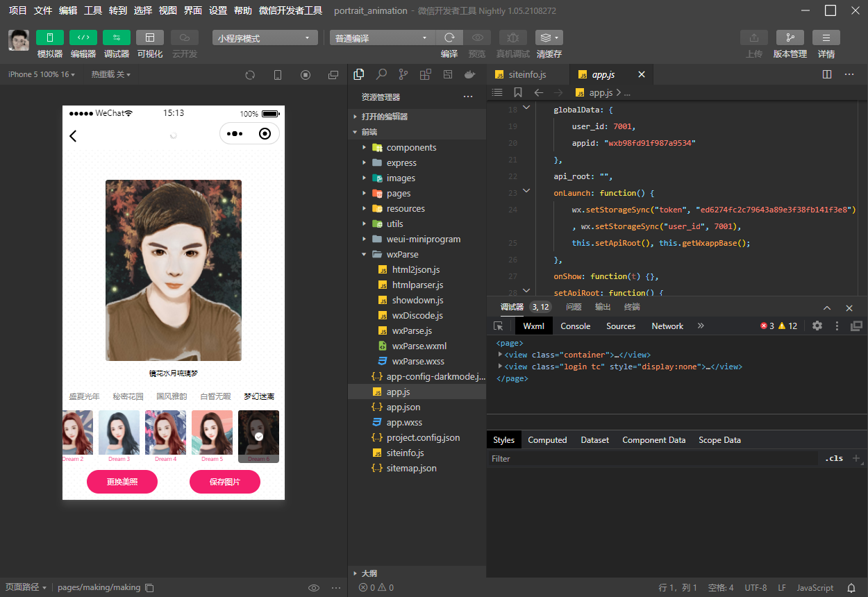Click the element inspector picker icon

coord(498,326)
